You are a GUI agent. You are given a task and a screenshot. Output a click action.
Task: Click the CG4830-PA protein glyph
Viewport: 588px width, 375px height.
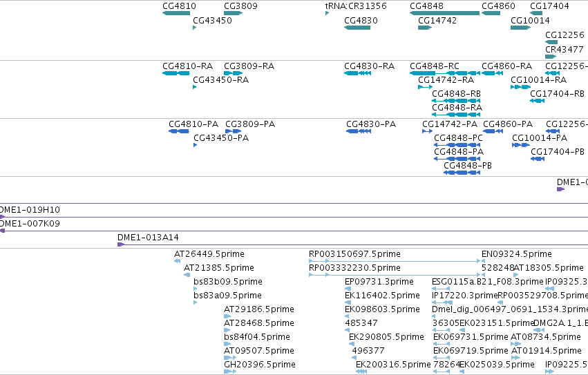tap(359, 131)
